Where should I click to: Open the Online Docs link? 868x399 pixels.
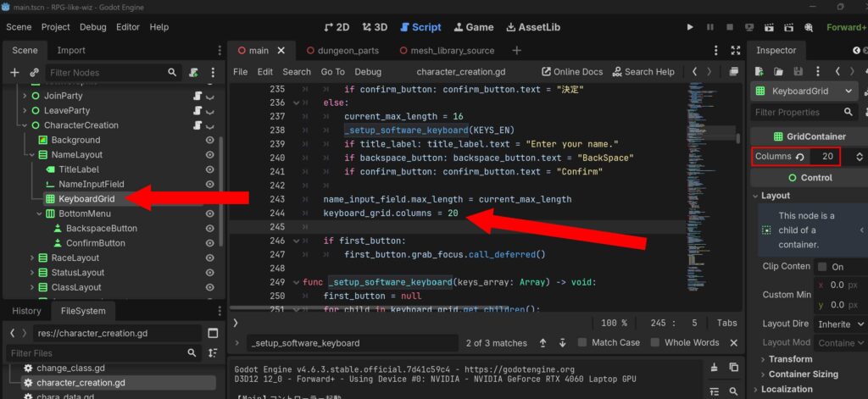tap(572, 71)
